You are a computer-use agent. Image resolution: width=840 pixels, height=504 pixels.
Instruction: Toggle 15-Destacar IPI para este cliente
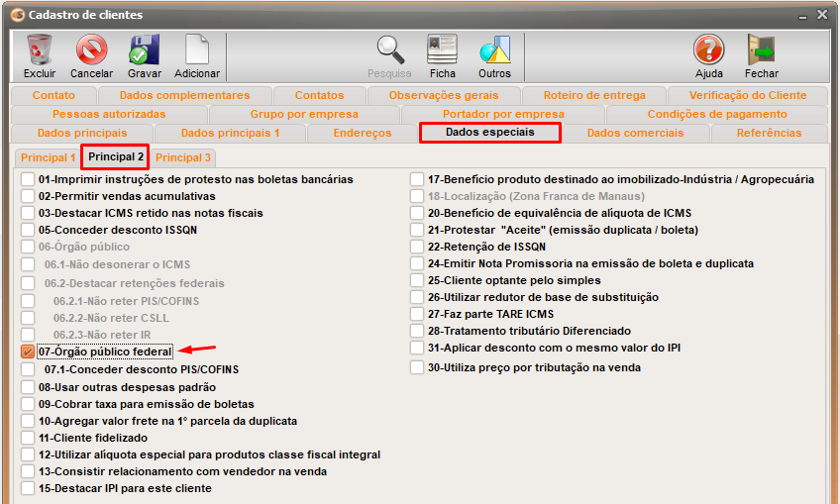(x=28, y=488)
